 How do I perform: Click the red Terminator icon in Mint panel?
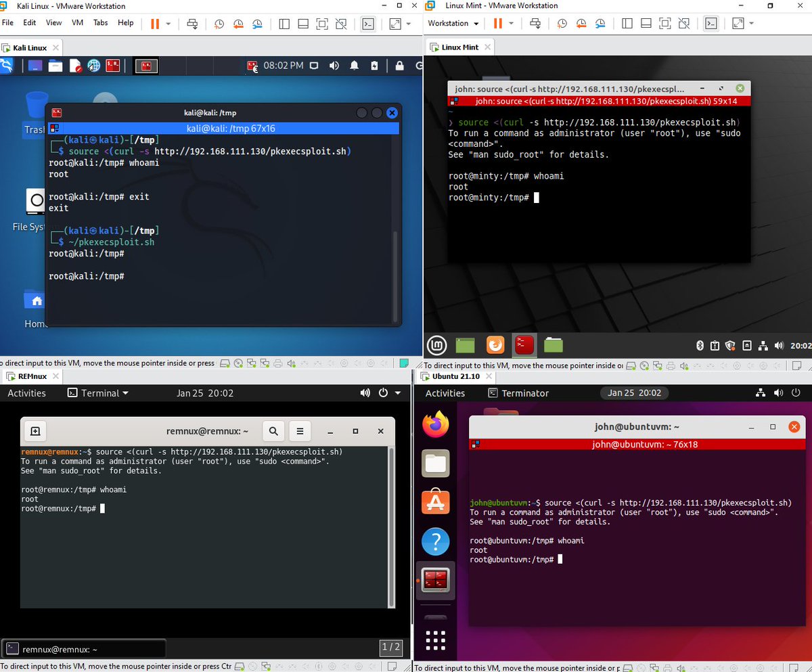pyautogui.click(x=524, y=345)
